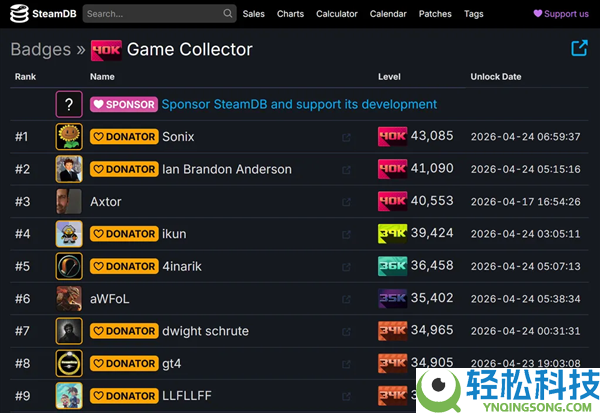Click DONATOR badge next to ikun
Screen dimensions: 600x413
[124, 234]
